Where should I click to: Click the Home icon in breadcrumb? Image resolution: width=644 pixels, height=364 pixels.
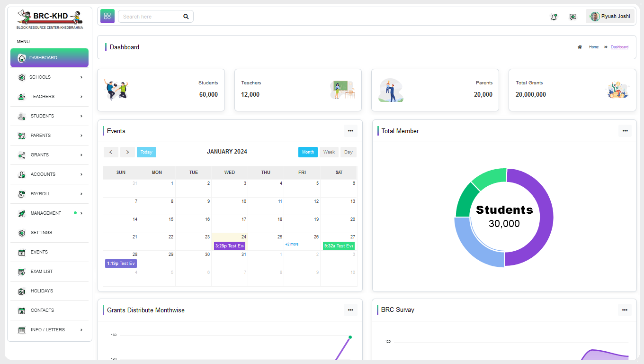[x=580, y=47]
